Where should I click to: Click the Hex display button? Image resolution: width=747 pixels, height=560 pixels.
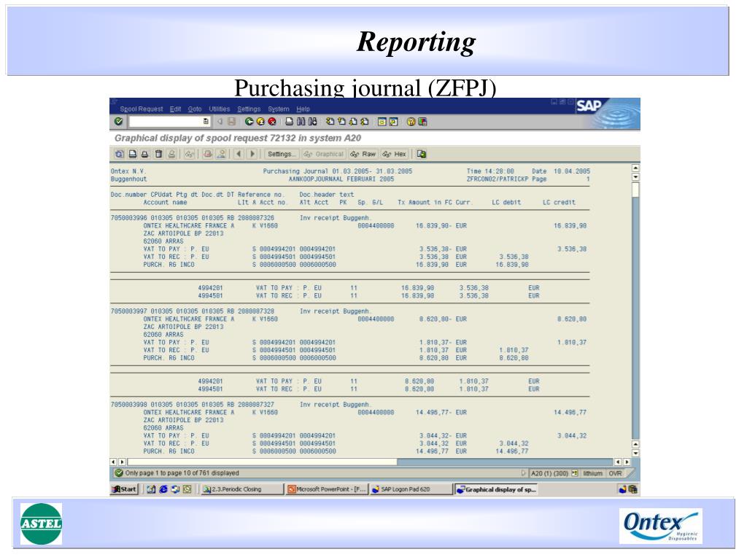pyautogui.click(x=395, y=154)
